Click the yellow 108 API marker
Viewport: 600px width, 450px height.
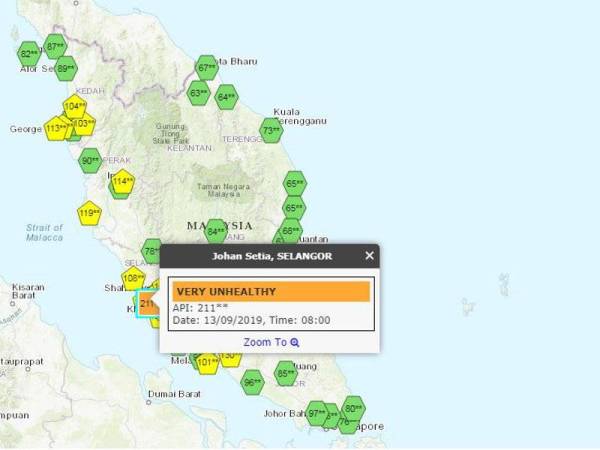(x=133, y=279)
